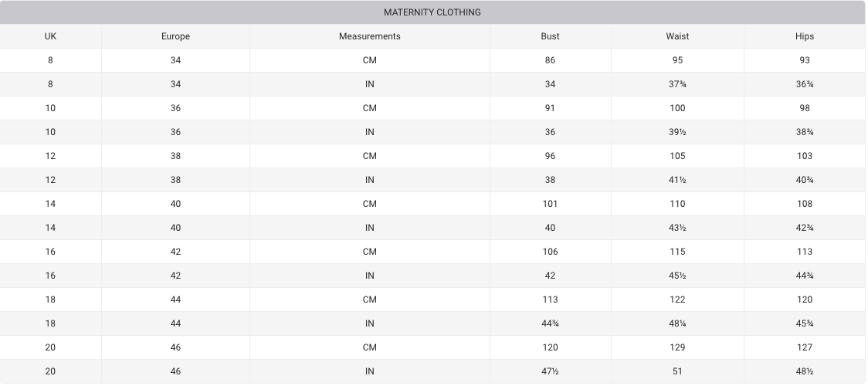The image size is (868, 386).
Task: Select the Measurements column header
Action: pyautogui.click(x=369, y=36)
